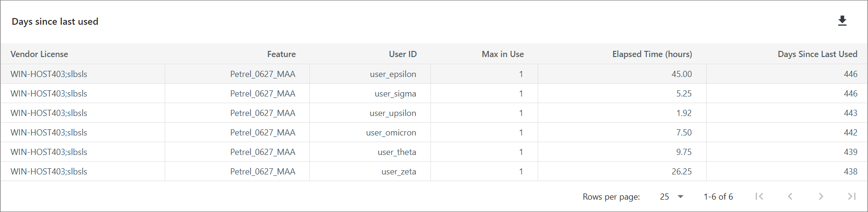Click WIN-HOST403;slbsls in the user_omicron row
The width and height of the screenshot is (868, 212).
pos(49,133)
